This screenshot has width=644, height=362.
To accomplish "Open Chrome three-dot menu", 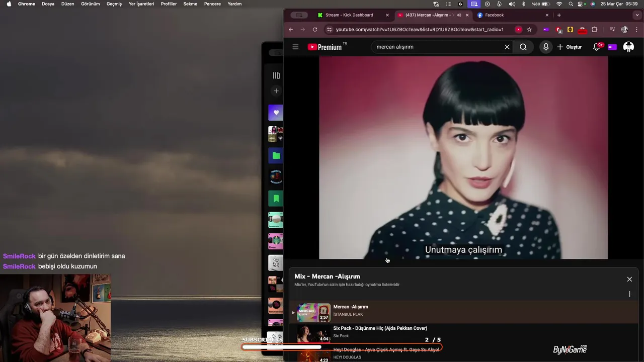I will click(637, 30).
